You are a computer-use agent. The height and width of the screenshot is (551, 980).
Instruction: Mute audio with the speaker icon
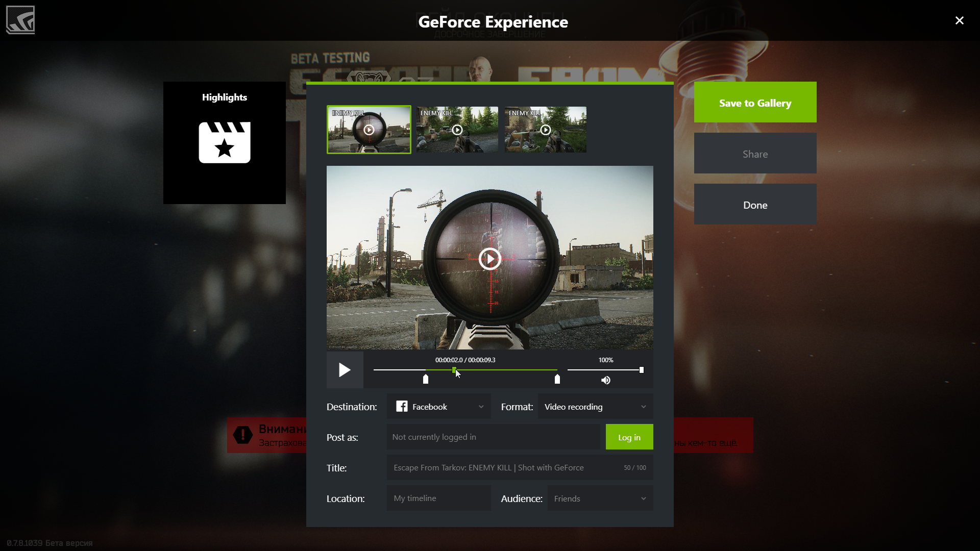pos(606,380)
